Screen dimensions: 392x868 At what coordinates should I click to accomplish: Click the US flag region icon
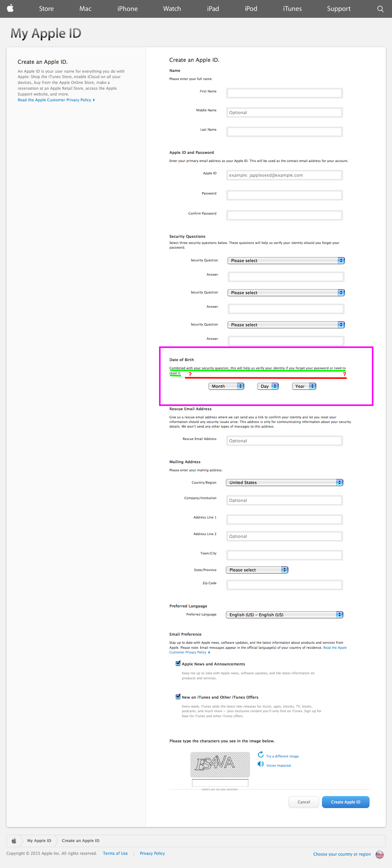pos(380,854)
